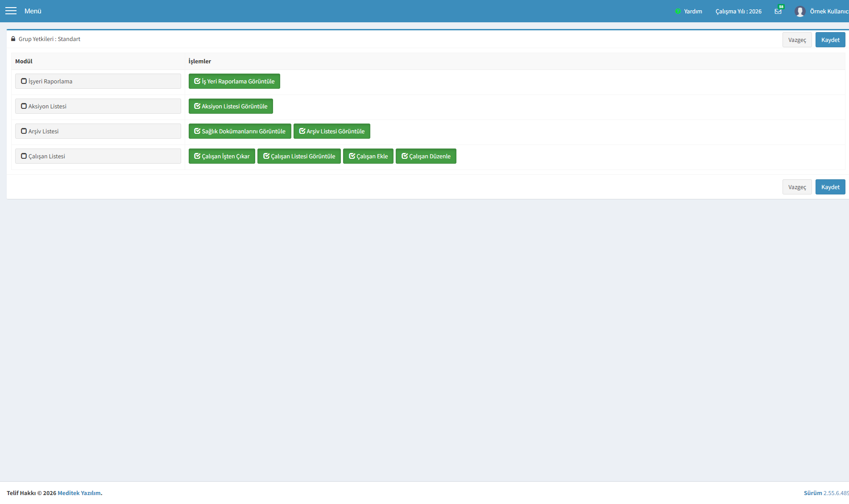
Task: Uncheck Çalışan İşten Çıkar permission
Action: coord(222,156)
